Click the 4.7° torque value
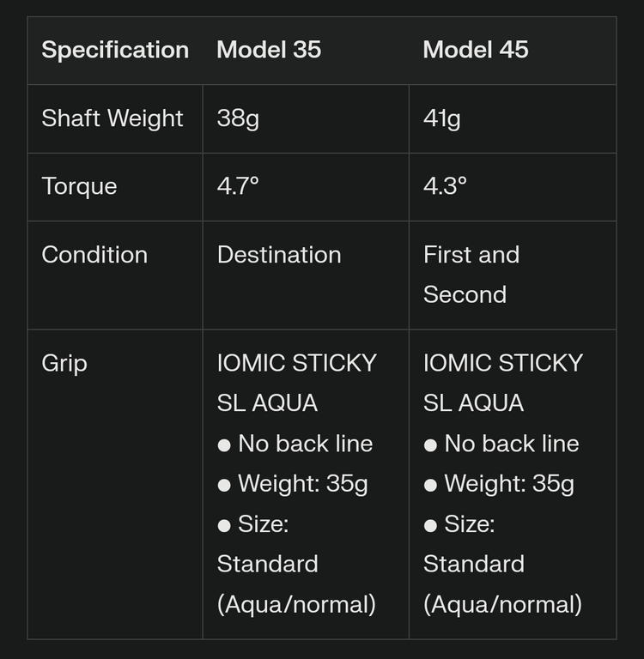 (238, 187)
